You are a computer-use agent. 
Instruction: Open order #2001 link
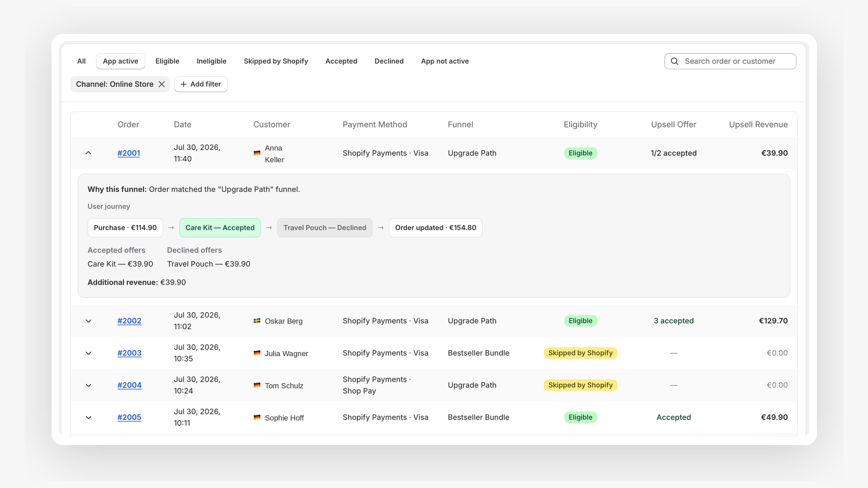point(129,153)
